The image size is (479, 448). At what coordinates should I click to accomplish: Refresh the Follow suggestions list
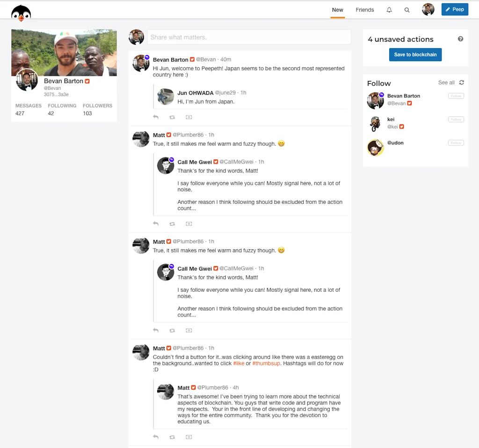click(462, 82)
